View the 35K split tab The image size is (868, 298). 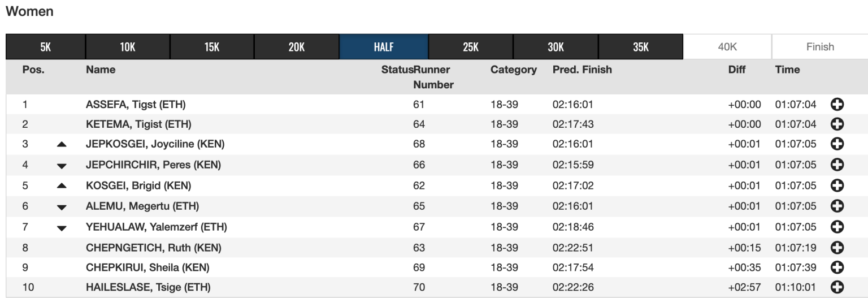(640, 47)
